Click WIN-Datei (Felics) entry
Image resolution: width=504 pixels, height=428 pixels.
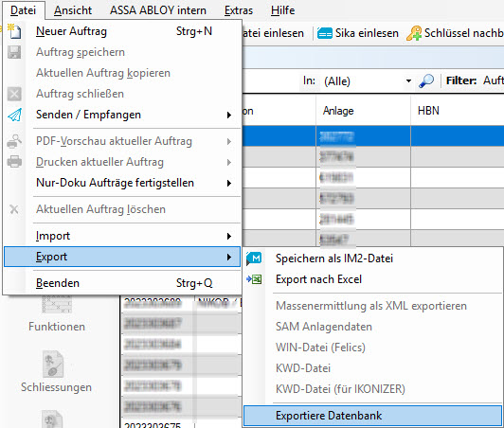coord(372,348)
